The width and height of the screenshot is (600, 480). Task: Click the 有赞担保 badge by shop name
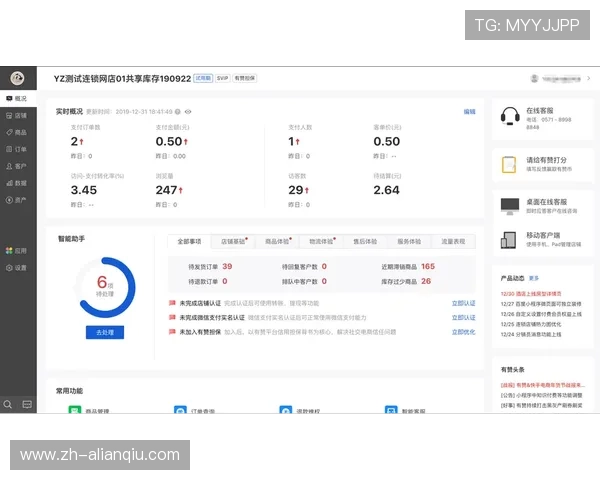[x=245, y=78]
